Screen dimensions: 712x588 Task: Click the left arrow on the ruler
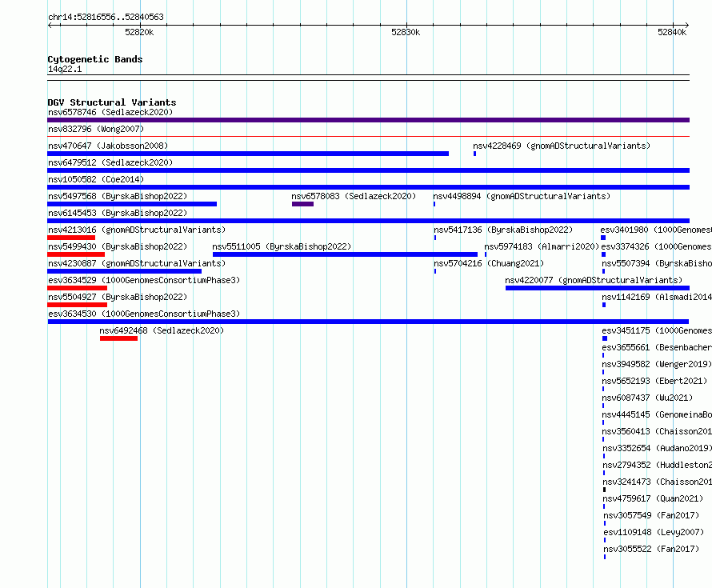50,26
